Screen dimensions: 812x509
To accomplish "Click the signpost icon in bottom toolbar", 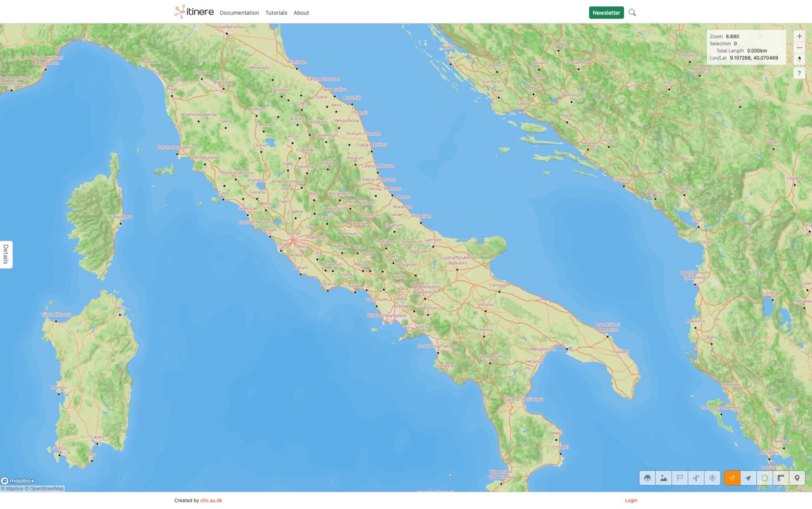I will coord(696,478).
